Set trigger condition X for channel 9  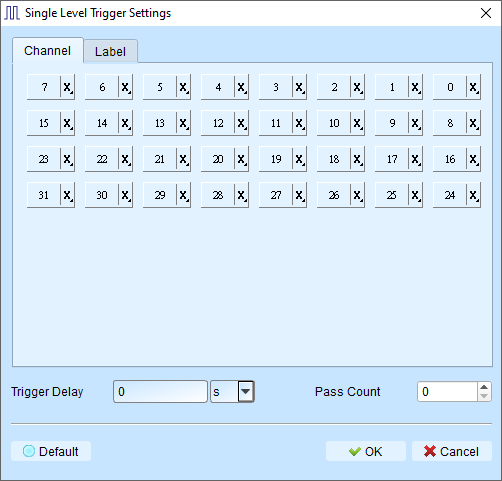coord(415,123)
